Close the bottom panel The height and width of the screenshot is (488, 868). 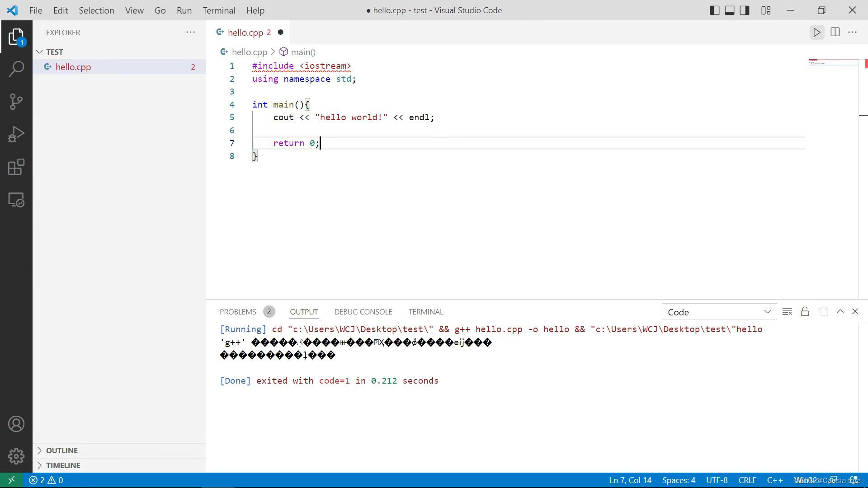tap(855, 311)
